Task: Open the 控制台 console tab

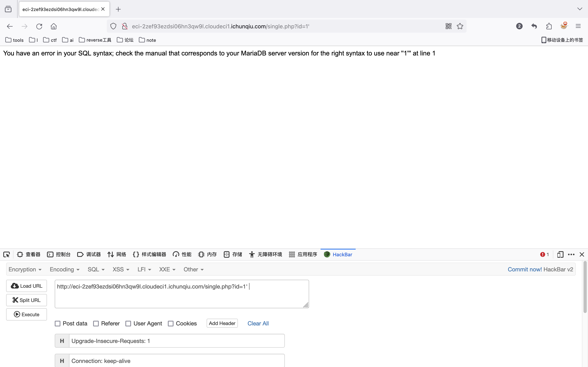Action: pos(59,254)
